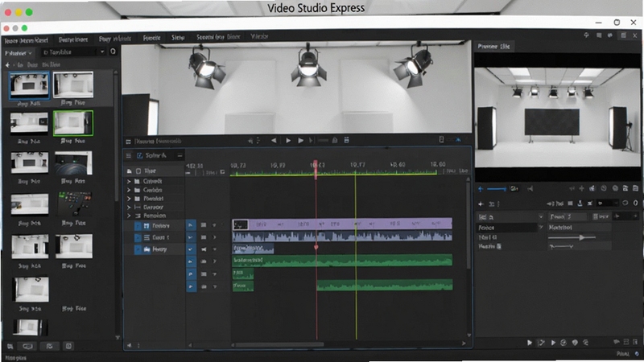Click the screen icon in the bottom-left toolbar
This screenshot has width=644, height=362.
coord(28,347)
